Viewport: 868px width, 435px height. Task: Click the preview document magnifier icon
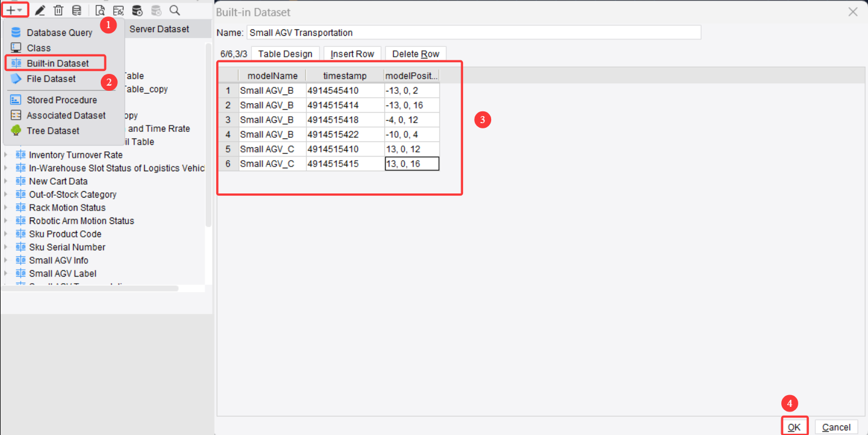tap(100, 11)
